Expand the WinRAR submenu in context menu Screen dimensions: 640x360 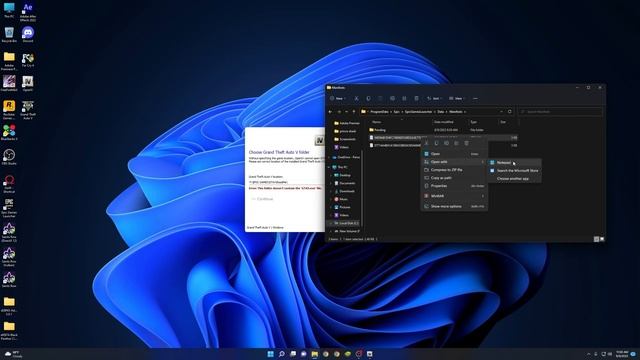click(x=482, y=196)
